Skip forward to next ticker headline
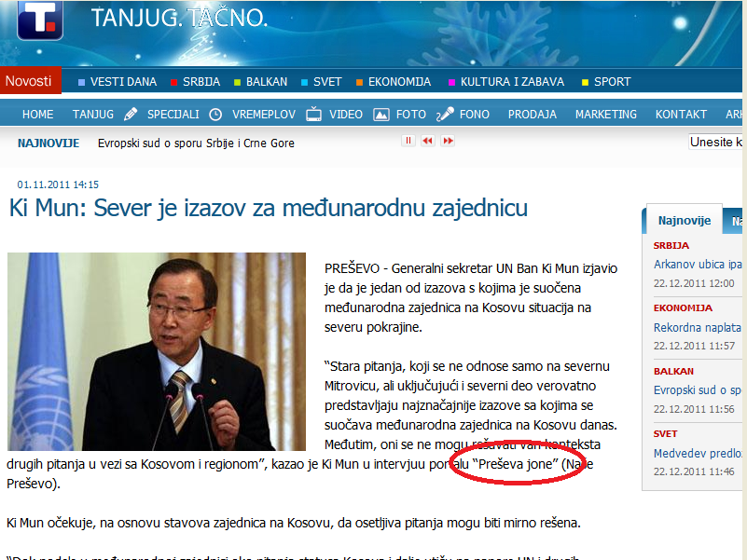Viewport: 747px width, 560px height. (448, 141)
